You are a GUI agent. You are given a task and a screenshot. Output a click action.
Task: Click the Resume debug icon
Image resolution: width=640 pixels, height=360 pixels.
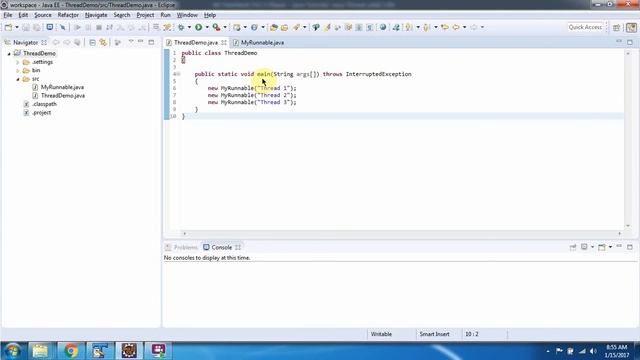[77, 27]
